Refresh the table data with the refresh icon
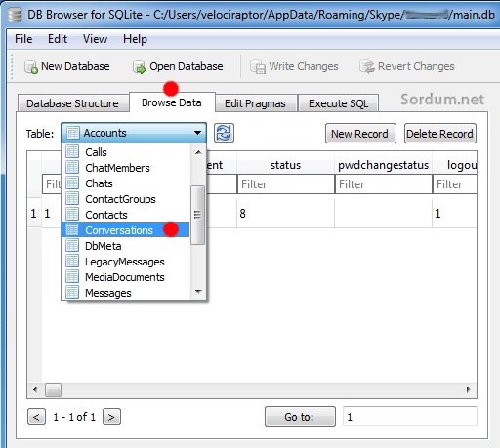 coord(224,133)
